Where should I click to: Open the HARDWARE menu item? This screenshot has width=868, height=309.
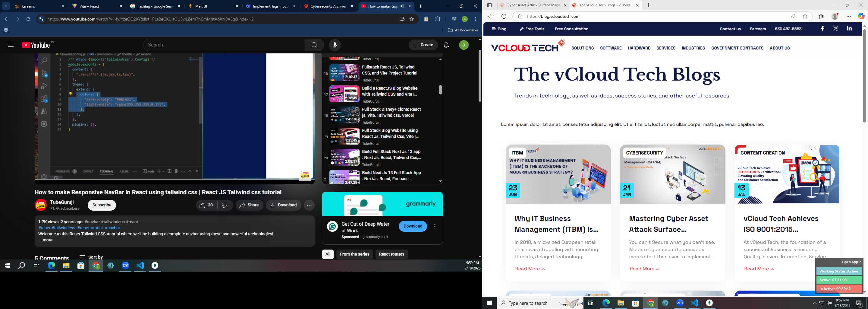click(639, 48)
